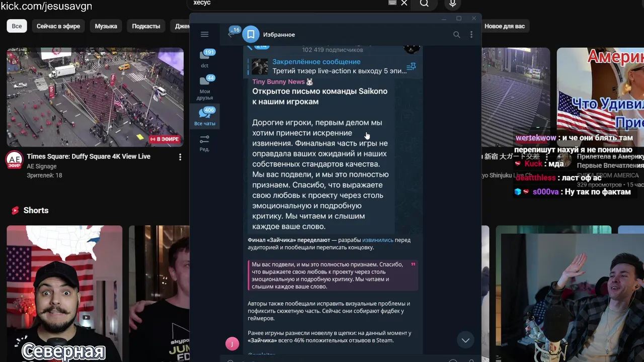Click the Shorts section icon
Image resolution: width=644 pixels, height=362 pixels.
coord(15,211)
